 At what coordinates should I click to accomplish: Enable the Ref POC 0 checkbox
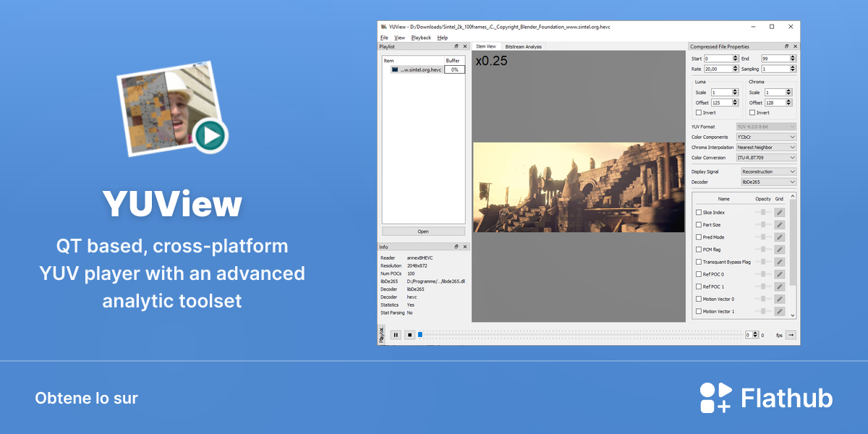point(699,274)
